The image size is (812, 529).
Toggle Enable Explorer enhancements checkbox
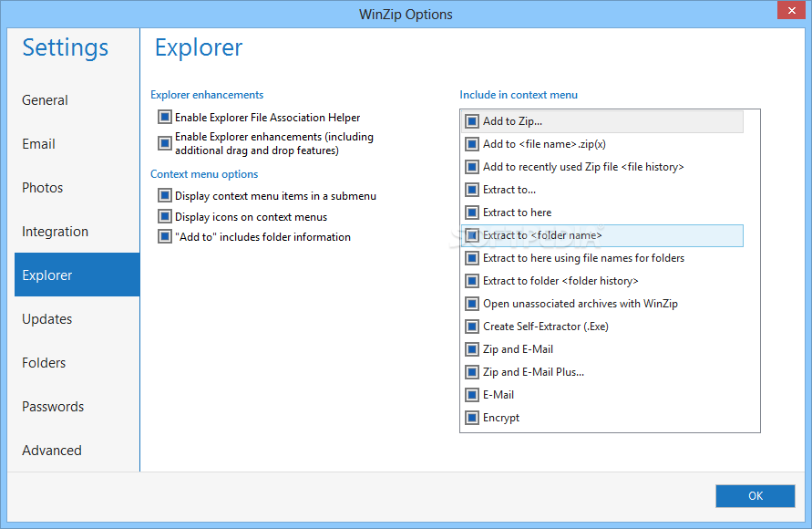[x=165, y=143]
